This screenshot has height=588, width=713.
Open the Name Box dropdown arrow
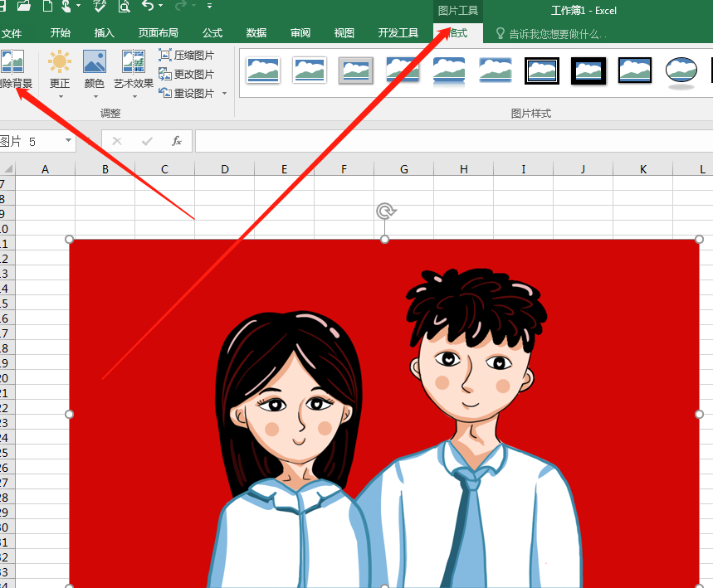tap(68, 140)
